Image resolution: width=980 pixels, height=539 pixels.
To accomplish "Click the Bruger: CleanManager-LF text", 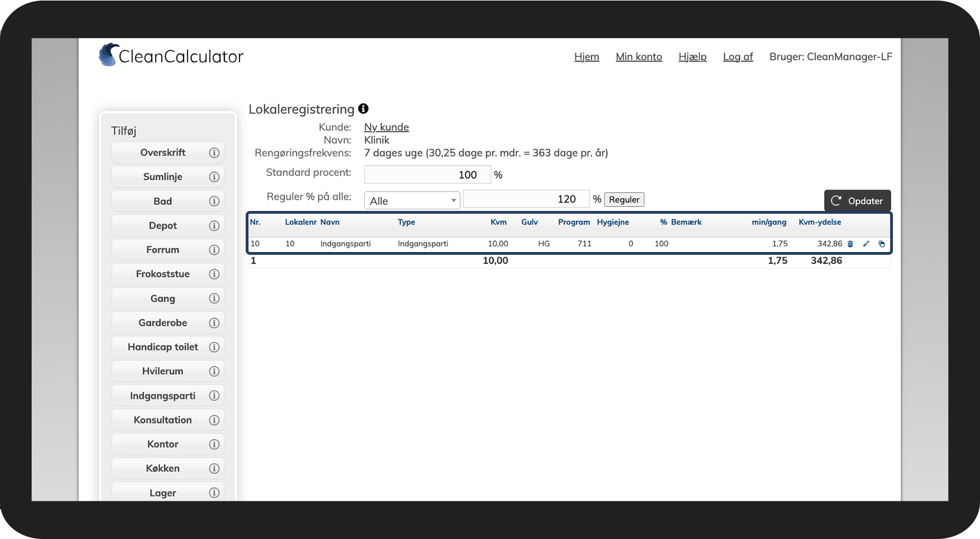I will [x=831, y=57].
